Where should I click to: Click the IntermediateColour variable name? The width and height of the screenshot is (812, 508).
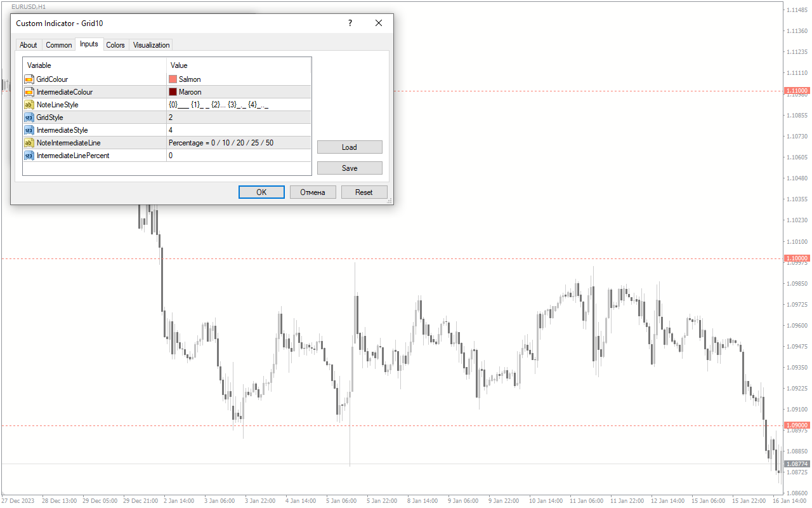tap(65, 92)
